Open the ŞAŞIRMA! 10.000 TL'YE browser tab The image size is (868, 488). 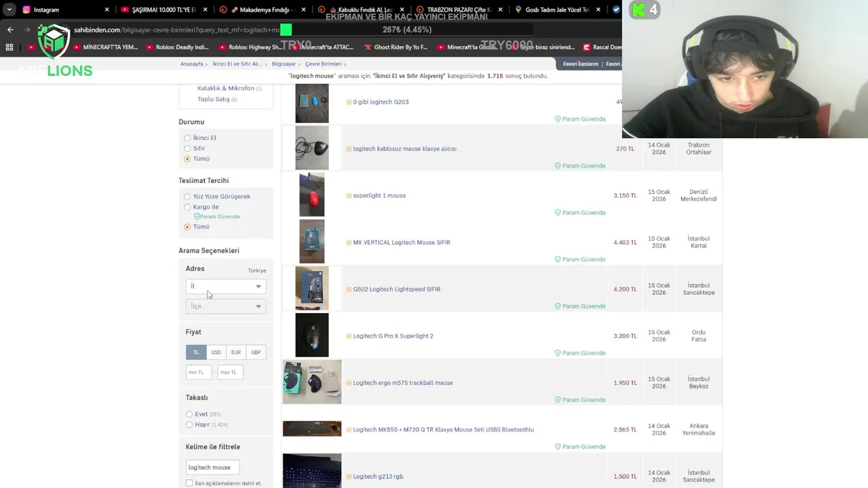(x=163, y=9)
